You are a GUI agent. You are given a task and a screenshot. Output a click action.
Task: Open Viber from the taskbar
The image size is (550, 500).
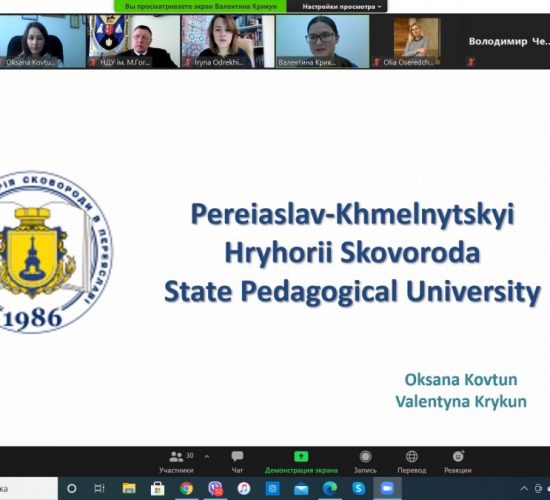click(215, 488)
